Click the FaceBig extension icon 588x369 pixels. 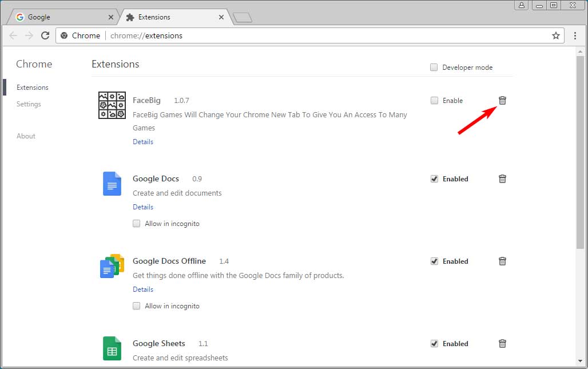[x=112, y=105]
